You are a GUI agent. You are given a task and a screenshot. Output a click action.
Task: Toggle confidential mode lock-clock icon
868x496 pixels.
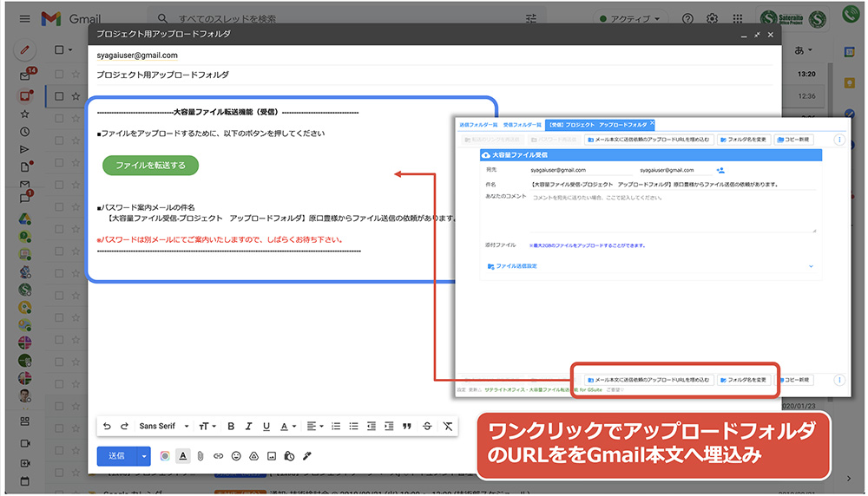(289, 456)
